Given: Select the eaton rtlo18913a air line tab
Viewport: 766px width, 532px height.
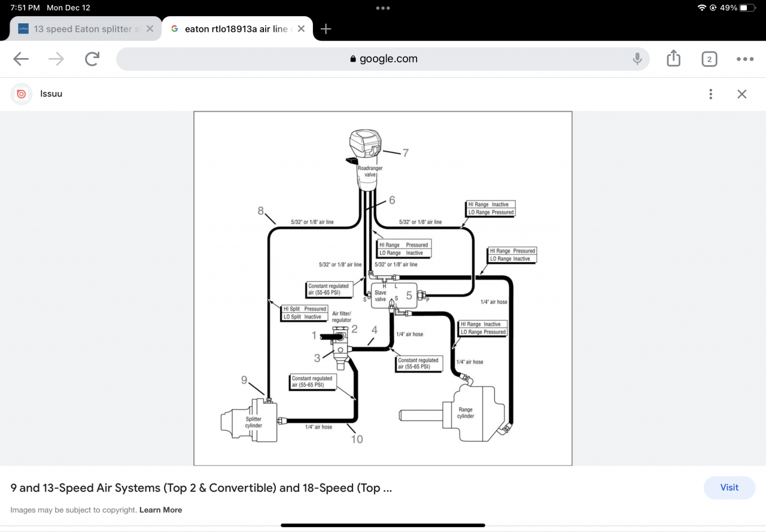Looking at the screenshot, I should [x=237, y=29].
